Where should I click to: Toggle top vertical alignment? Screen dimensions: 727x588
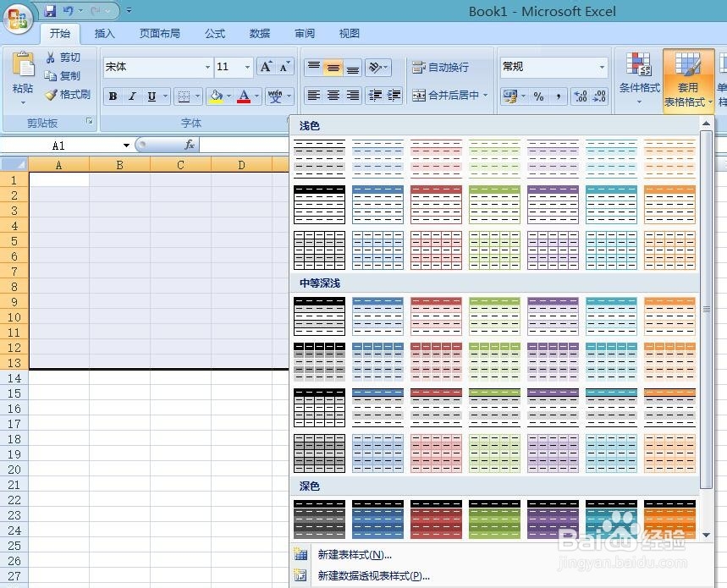click(314, 68)
